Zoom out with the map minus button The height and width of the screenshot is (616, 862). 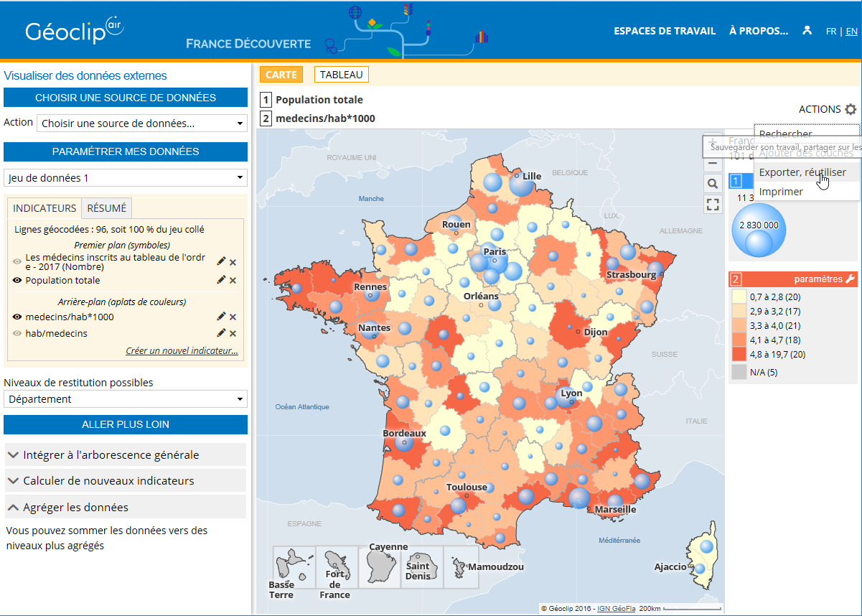point(712,163)
